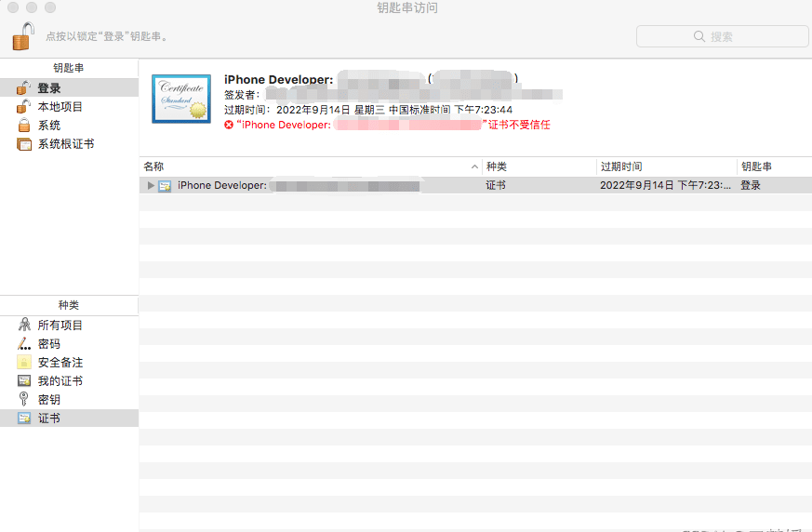Screen dimensions: 812x532
Task: Show the 所有项目 category
Action: (70, 326)
